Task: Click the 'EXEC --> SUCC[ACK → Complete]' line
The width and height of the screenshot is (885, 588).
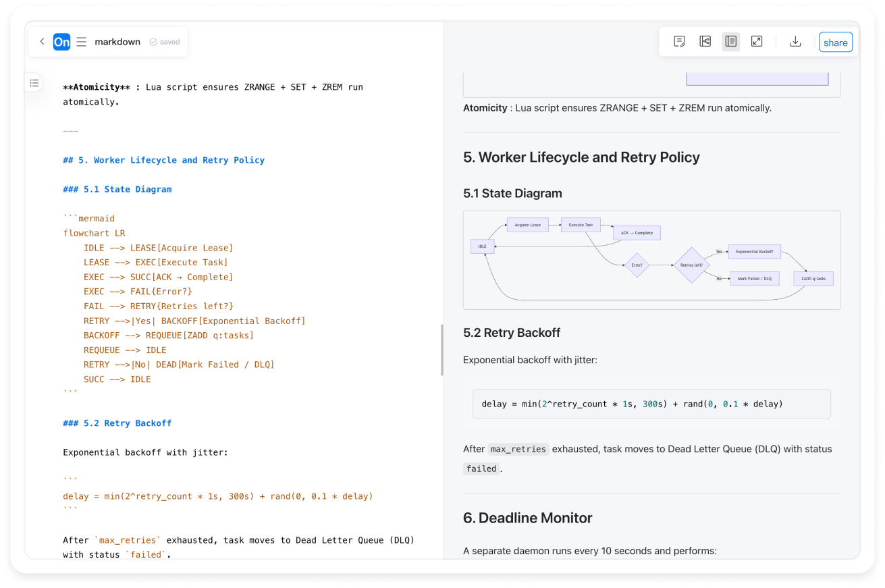Action: 159,277
